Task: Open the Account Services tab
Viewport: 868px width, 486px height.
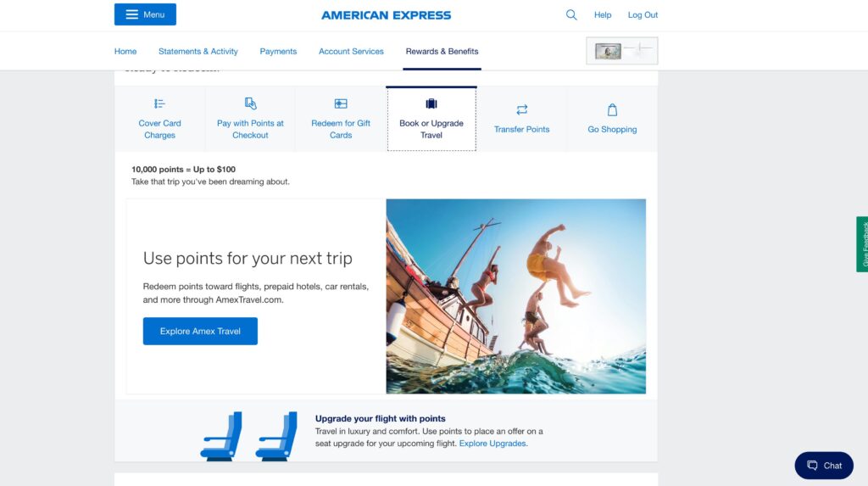Action: [x=351, y=51]
